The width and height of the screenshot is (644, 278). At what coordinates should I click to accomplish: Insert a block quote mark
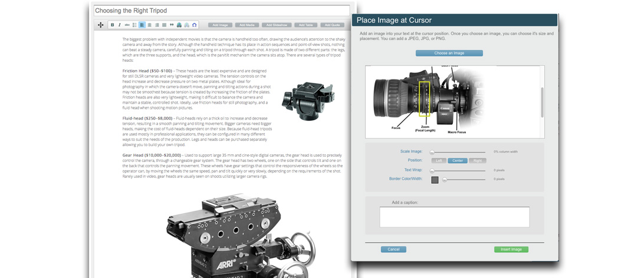click(x=172, y=25)
